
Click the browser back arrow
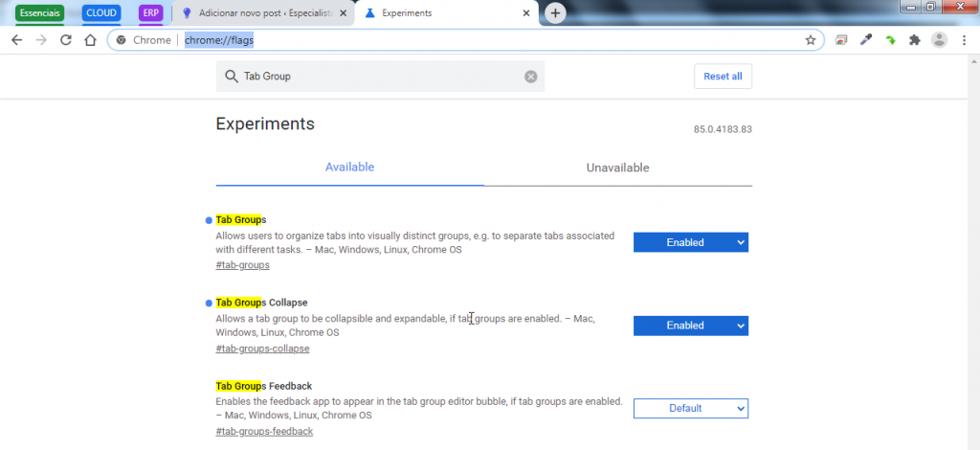pos(16,40)
